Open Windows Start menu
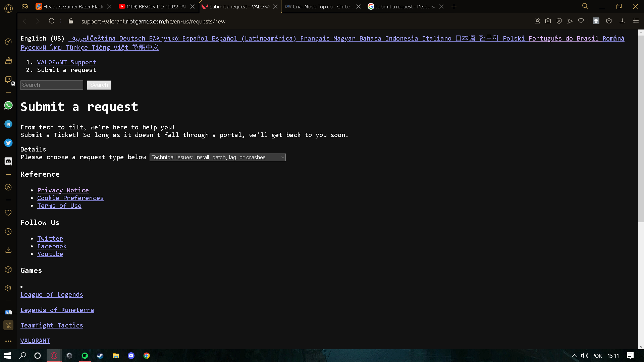644x362 pixels. point(7,356)
